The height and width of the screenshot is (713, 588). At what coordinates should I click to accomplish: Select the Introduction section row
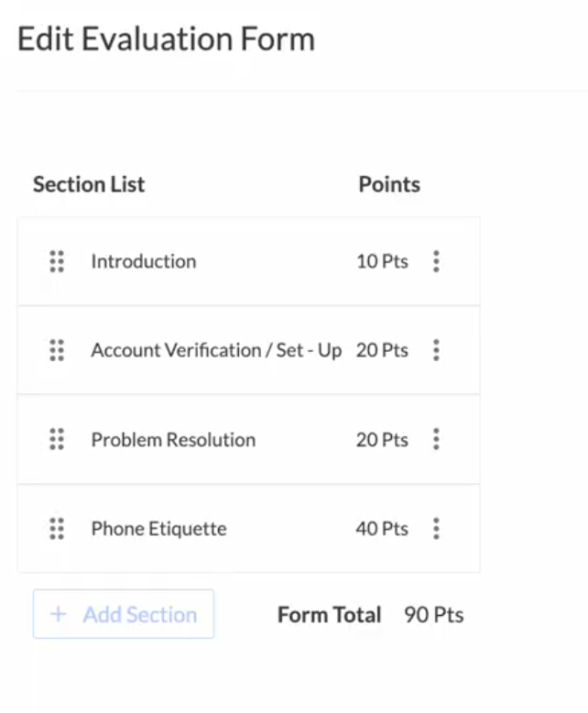point(144,261)
